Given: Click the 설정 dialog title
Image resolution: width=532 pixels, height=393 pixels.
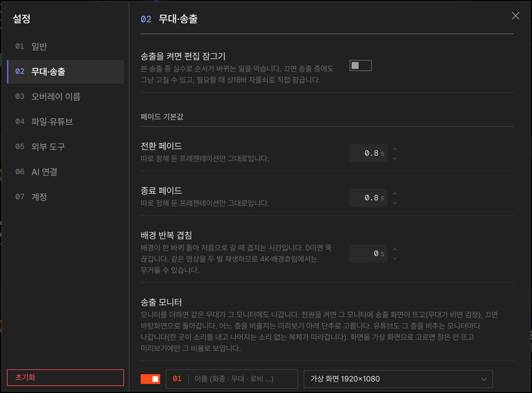Looking at the screenshot, I should click(x=22, y=18).
